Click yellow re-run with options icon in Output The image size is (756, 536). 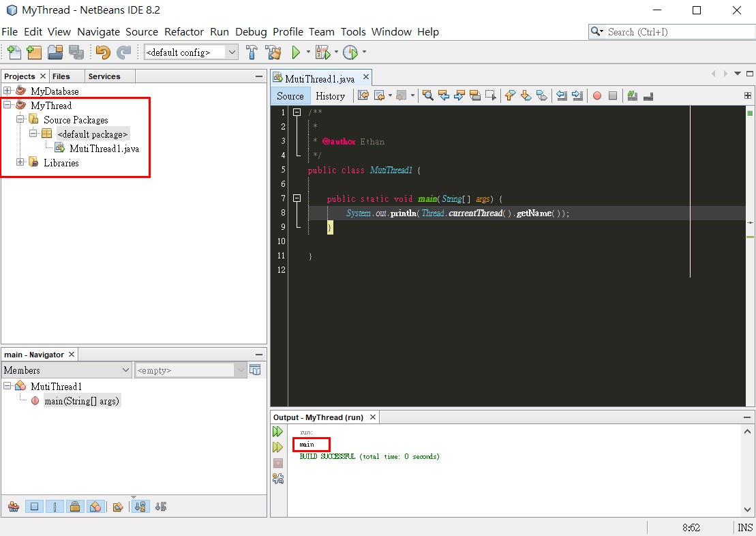(x=277, y=447)
